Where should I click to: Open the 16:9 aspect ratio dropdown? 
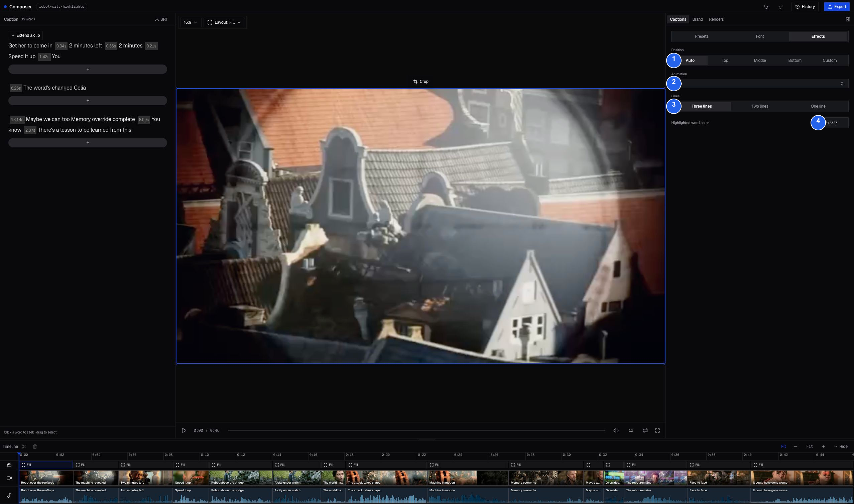pyautogui.click(x=191, y=22)
